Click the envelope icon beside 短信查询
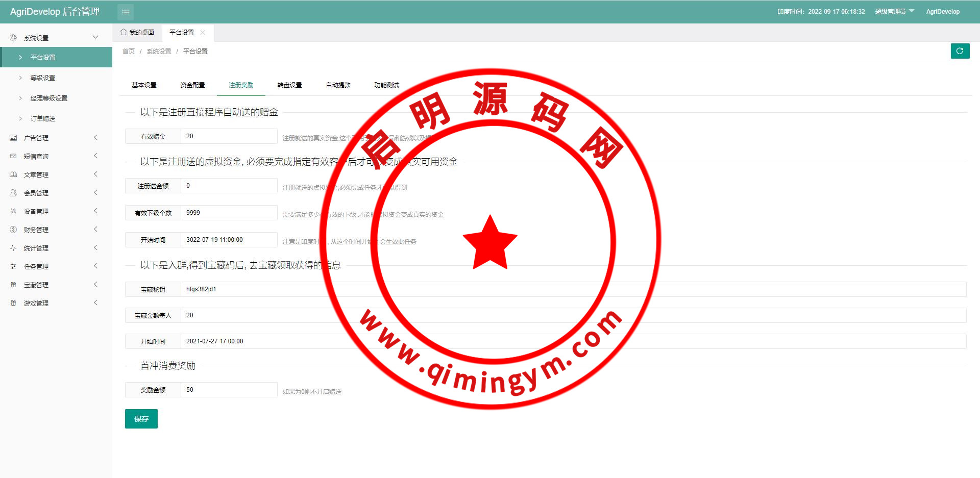Viewport: 980px width, 478px height. pos(13,156)
